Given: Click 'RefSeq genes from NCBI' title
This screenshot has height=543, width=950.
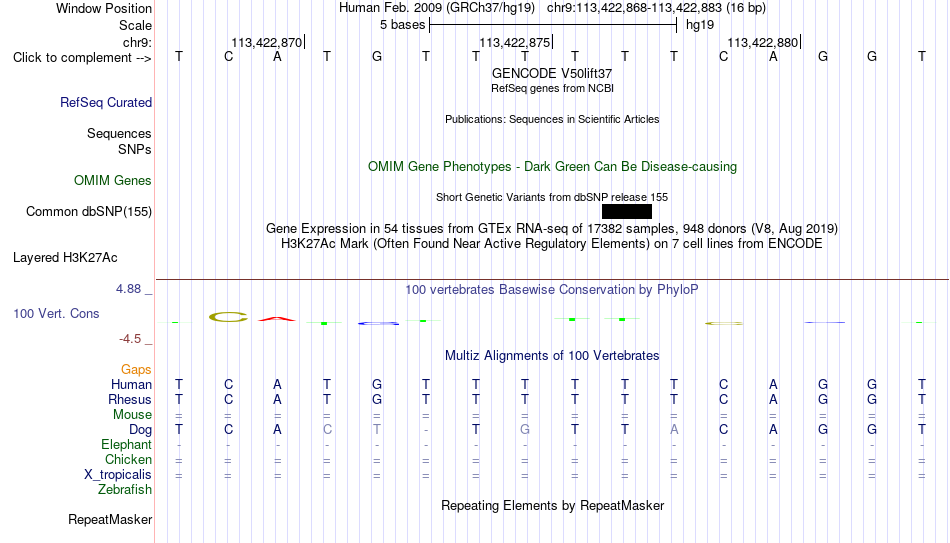Looking at the screenshot, I should (552, 88).
